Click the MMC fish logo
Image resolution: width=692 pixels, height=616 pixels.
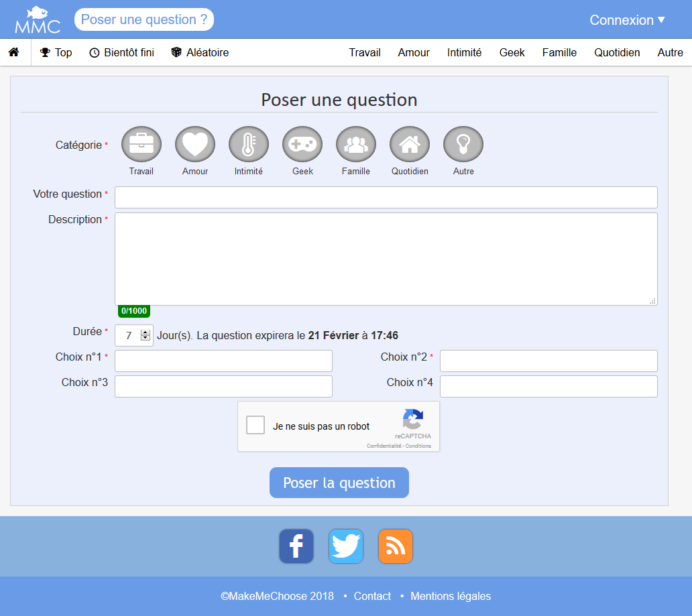[x=38, y=20]
